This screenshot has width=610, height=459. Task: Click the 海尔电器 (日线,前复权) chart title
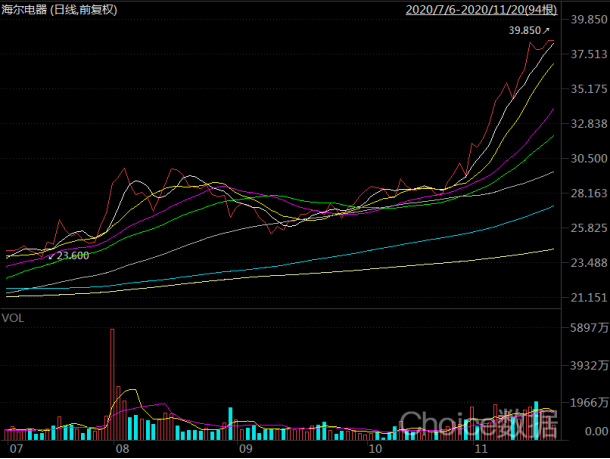coord(59,10)
